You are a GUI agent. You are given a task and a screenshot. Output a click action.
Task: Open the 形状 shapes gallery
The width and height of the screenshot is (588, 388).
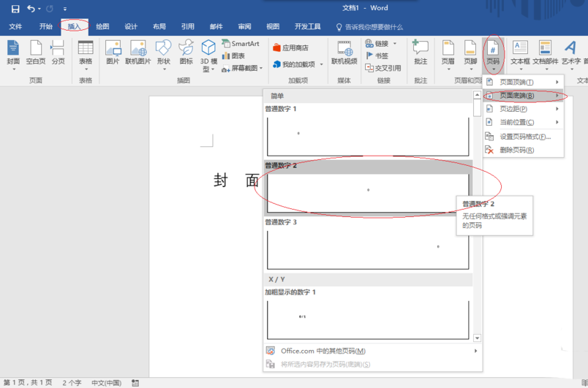pyautogui.click(x=163, y=53)
